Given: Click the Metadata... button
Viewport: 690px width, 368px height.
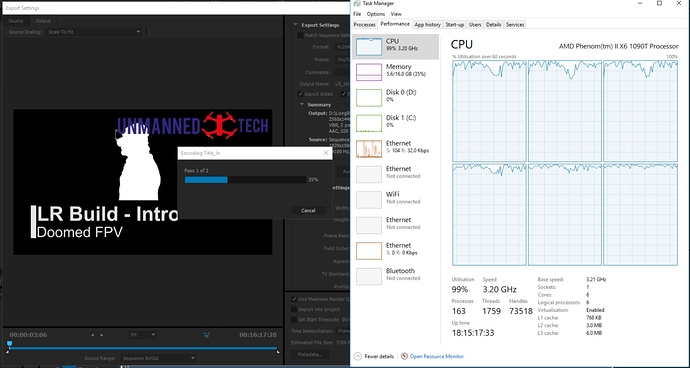Looking at the screenshot, I should coord(309,354).
